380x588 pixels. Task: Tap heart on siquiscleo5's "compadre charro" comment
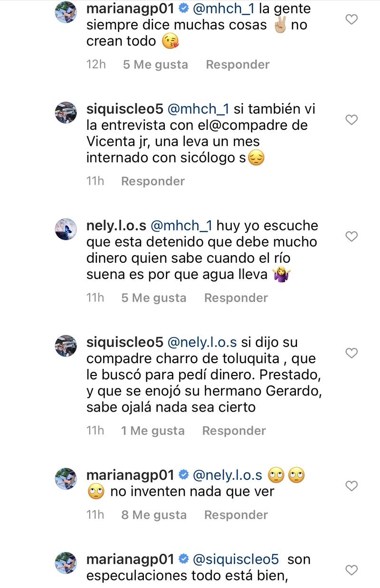pos(351,353)
